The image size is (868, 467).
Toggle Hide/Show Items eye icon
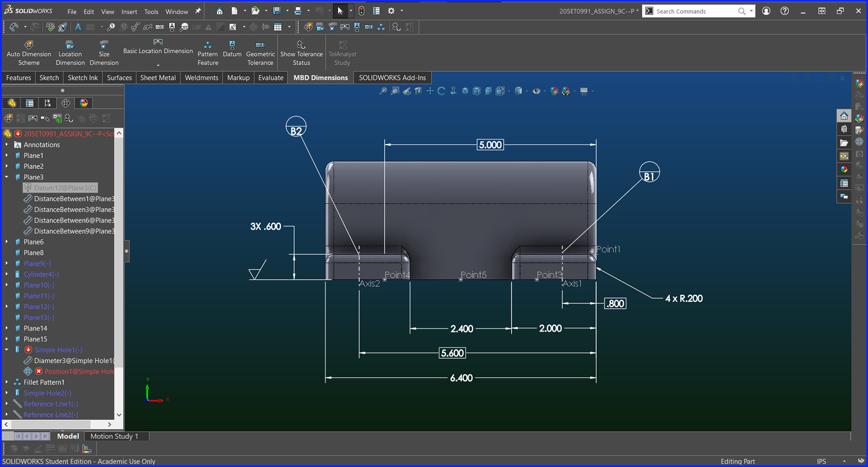[x=537, y=91]
